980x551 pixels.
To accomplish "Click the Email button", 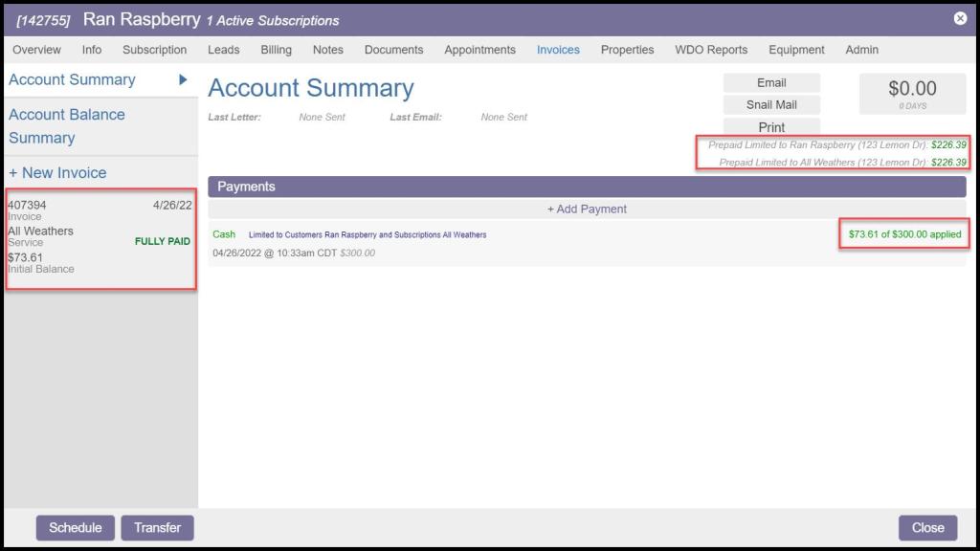I will click(x=771, y=83).
